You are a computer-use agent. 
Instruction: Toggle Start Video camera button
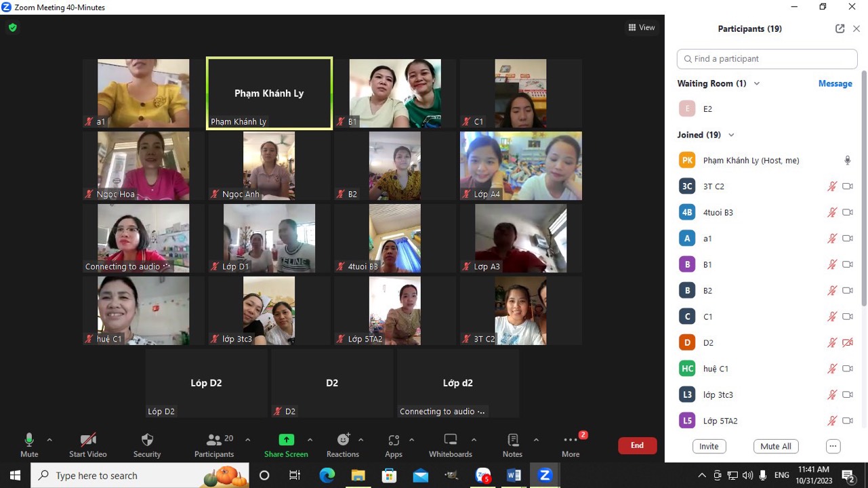click(87, 440)
